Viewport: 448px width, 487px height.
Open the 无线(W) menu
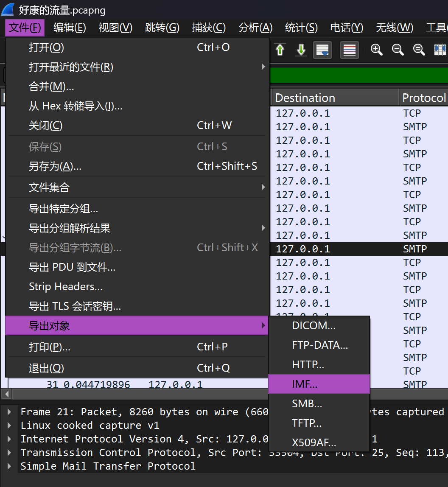(x=395, y=28)
